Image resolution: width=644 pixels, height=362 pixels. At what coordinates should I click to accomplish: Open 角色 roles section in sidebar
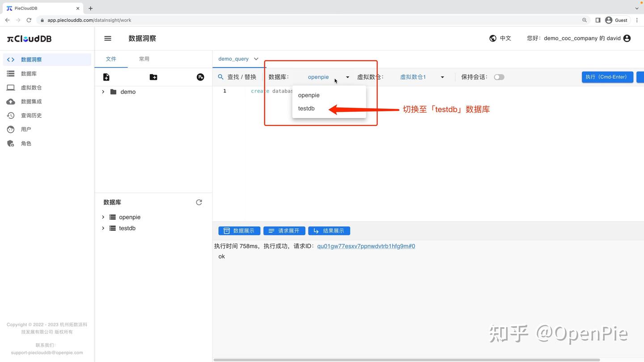tap(26, 143)
